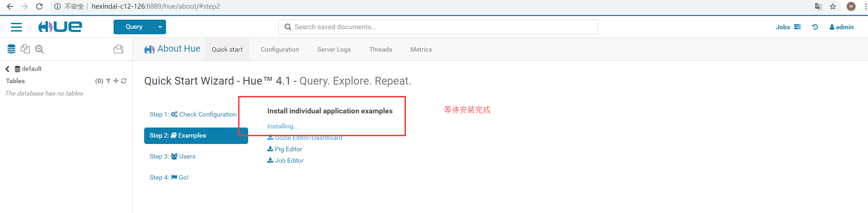Click the browser back arrow

10,6
